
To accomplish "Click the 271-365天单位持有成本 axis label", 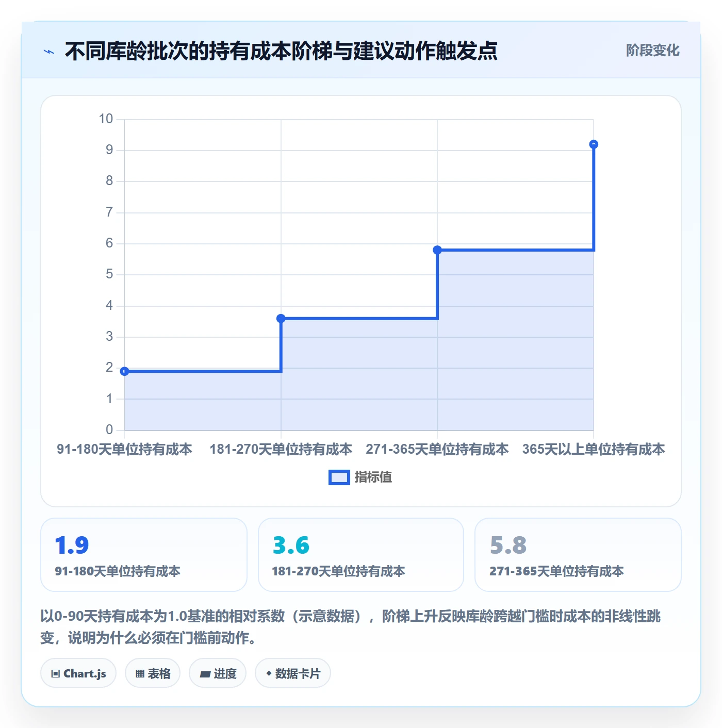I will coord(437,449).
